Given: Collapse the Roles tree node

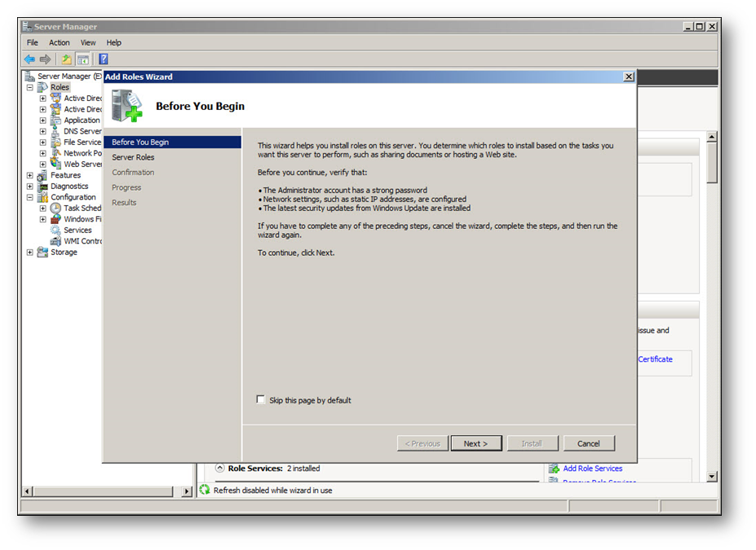Looking at the screenshot, I should click(x=30, y=87).
